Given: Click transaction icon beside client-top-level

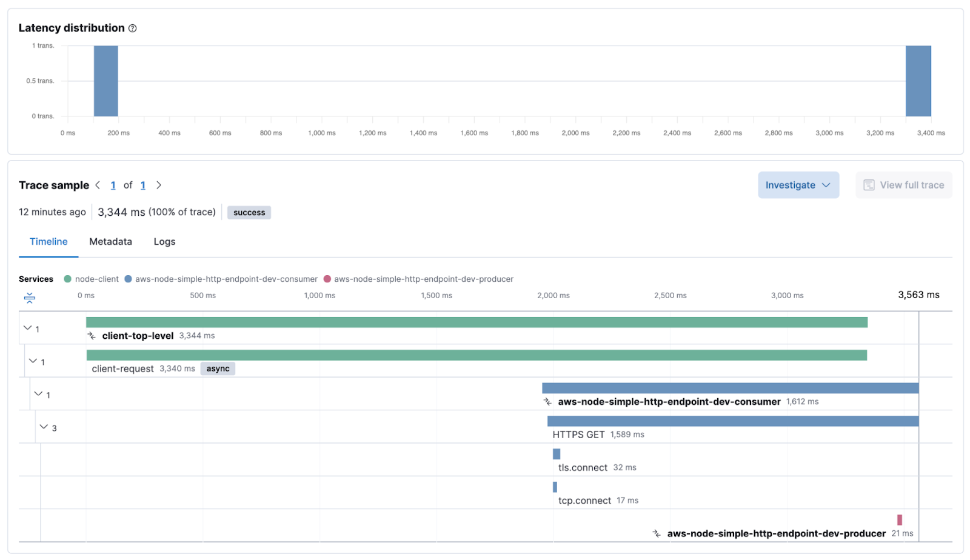Looking at the screenshot, I should pyautogui.click(x=92, y=336).
